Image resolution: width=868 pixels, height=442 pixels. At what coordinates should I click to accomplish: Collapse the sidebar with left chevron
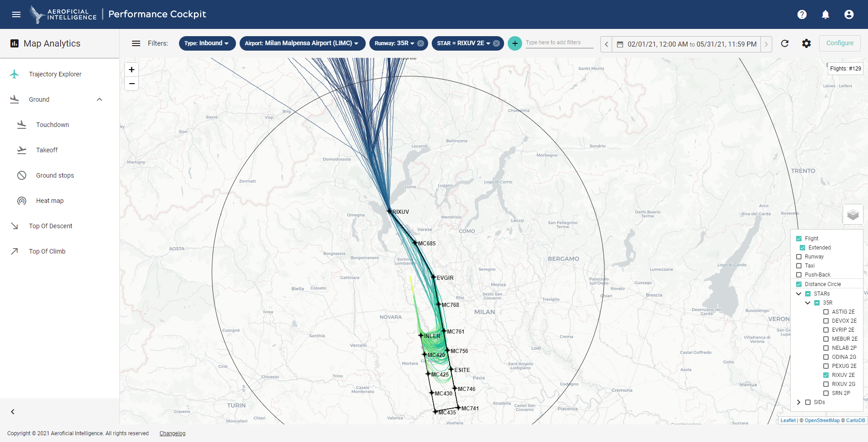click(13, 412)
